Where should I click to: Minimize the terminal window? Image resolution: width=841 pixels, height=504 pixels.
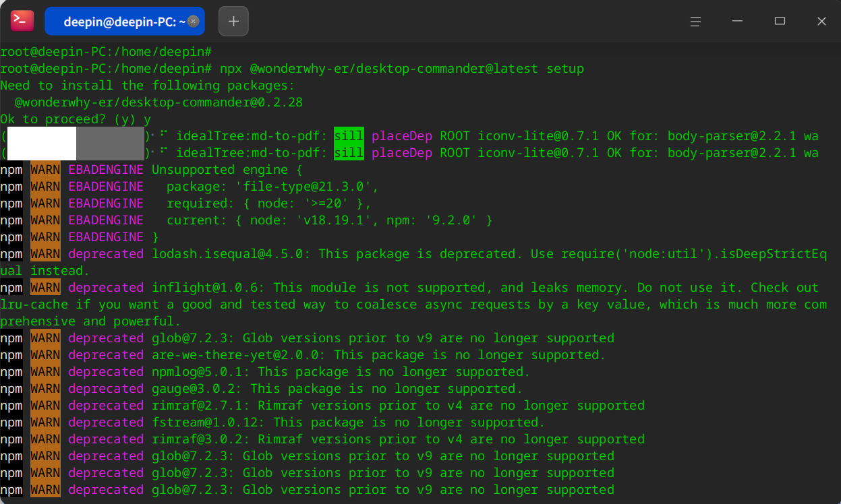click(x=738, y=22)
